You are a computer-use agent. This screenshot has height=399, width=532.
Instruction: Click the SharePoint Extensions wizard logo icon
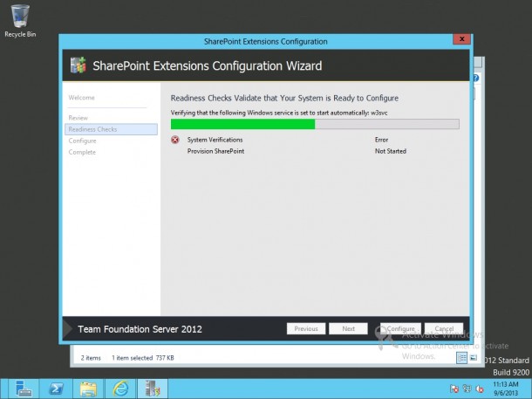tap(78, 65)
